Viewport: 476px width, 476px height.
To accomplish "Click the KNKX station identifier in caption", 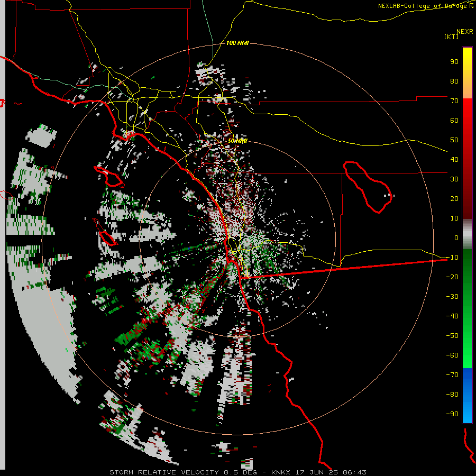I will [x=280, y=472].
